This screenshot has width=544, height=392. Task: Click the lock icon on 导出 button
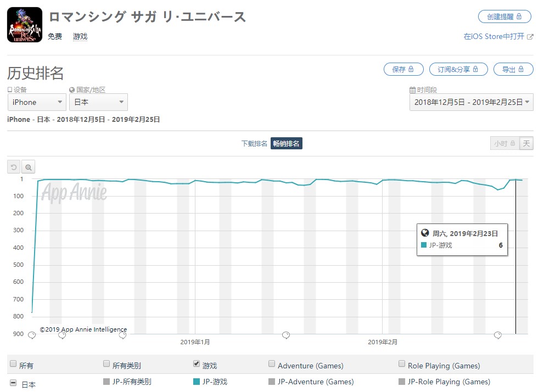(x=521, y=69)
